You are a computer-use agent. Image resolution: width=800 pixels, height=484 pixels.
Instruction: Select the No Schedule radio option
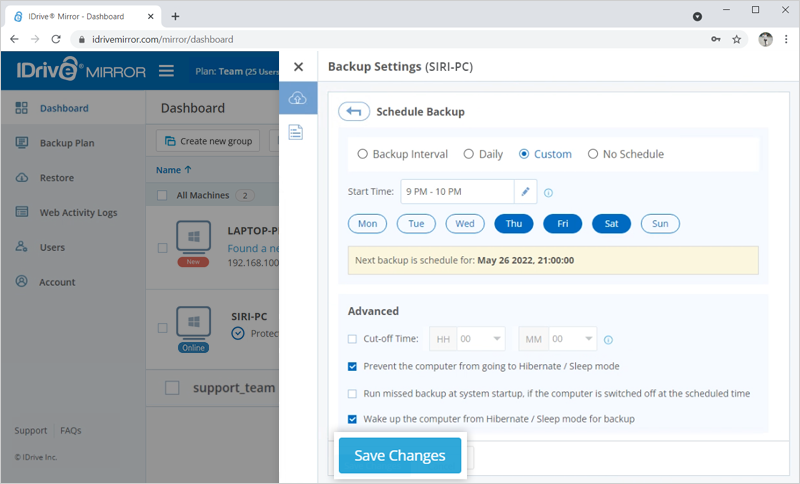(x=592, y=154)
